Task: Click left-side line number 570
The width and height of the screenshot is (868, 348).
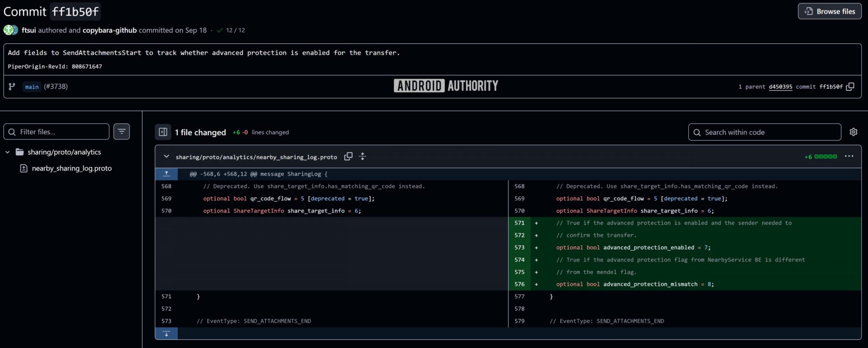Action: pyautogui.click(x=166, y=211)
